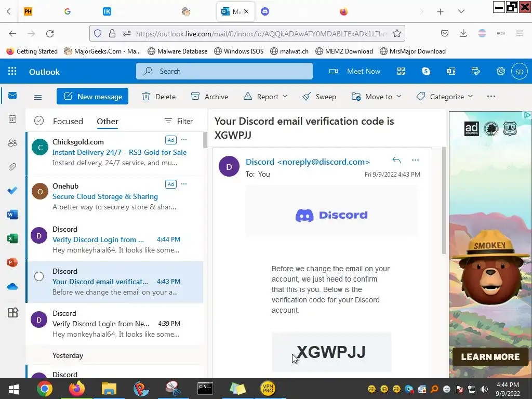Viewport: 532px width, 399px height.
Task: Open the Windows Start menu
Action: [14, 389]
